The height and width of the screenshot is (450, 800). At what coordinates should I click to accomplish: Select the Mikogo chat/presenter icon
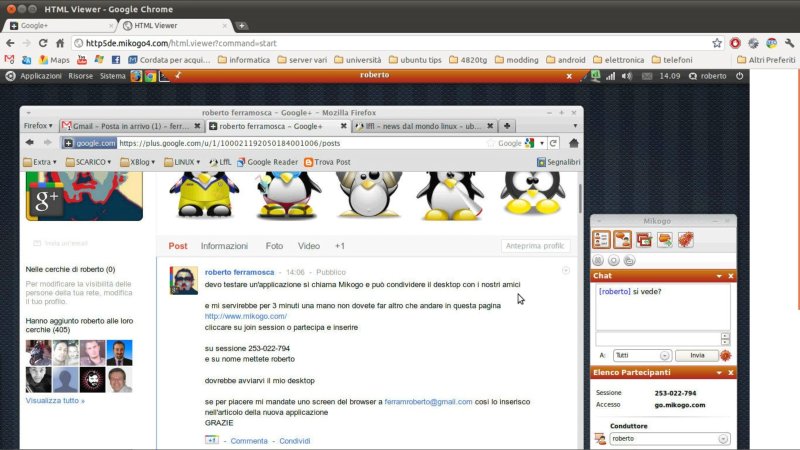(622, 239)
